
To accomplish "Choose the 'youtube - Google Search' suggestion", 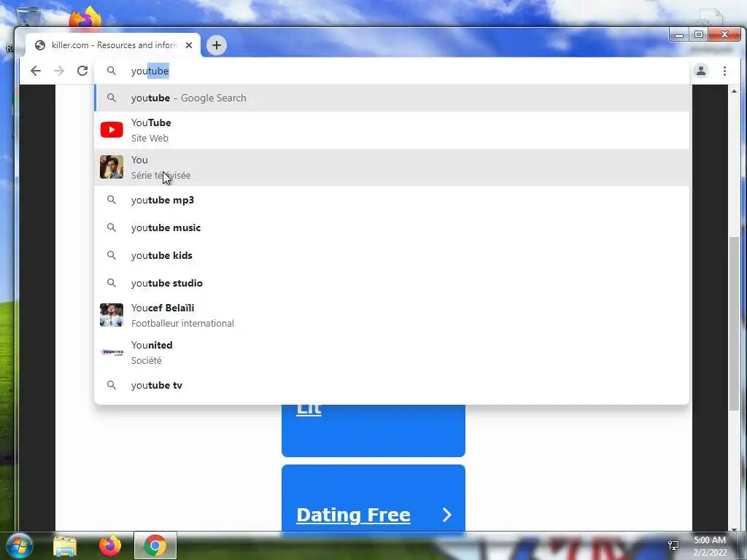I will coord(392,98).
